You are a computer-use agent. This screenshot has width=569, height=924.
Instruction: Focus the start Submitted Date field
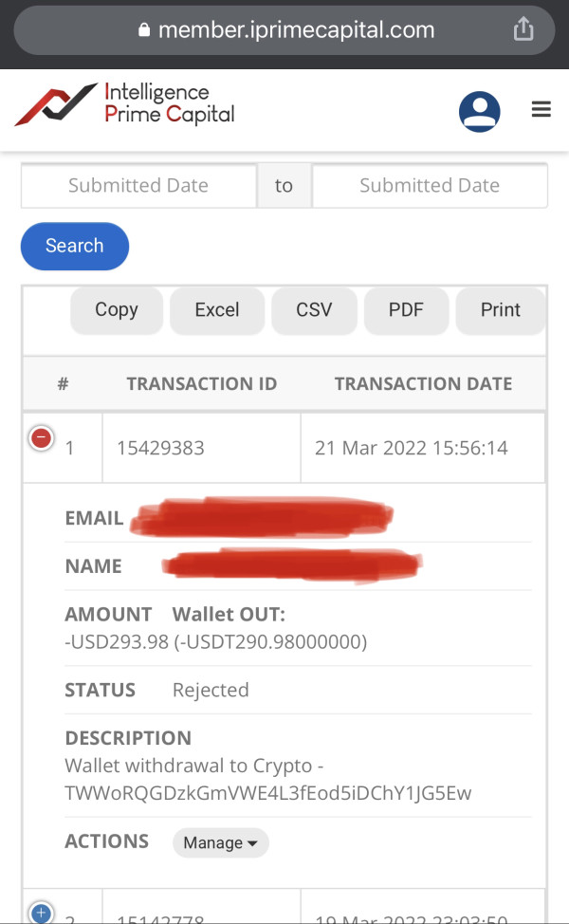[x=138, y=186]
